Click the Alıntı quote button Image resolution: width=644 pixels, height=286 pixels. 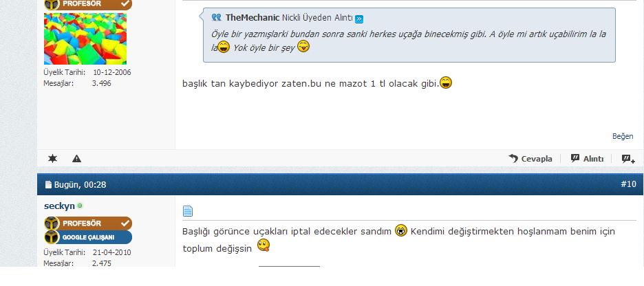[588, 159]
